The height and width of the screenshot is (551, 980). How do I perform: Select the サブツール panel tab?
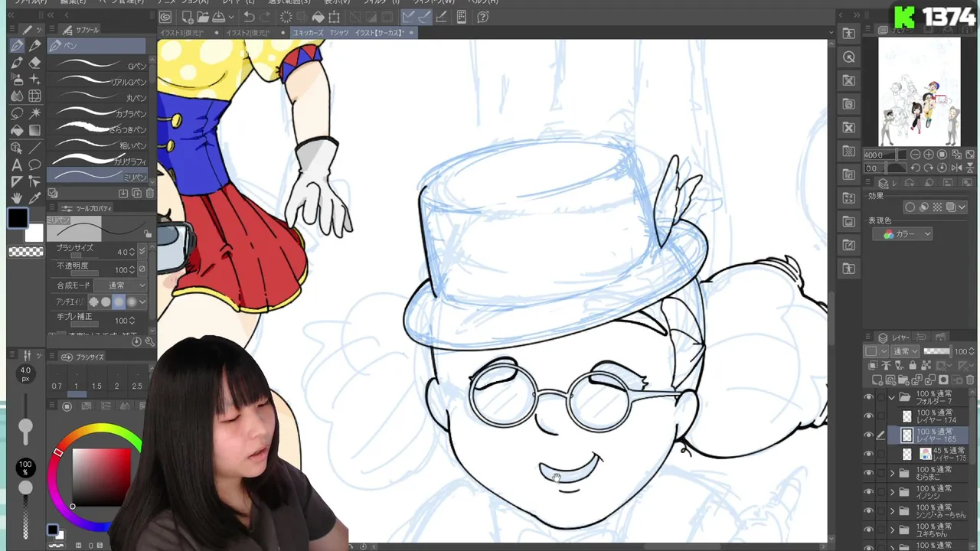click(x=83, y=30)
